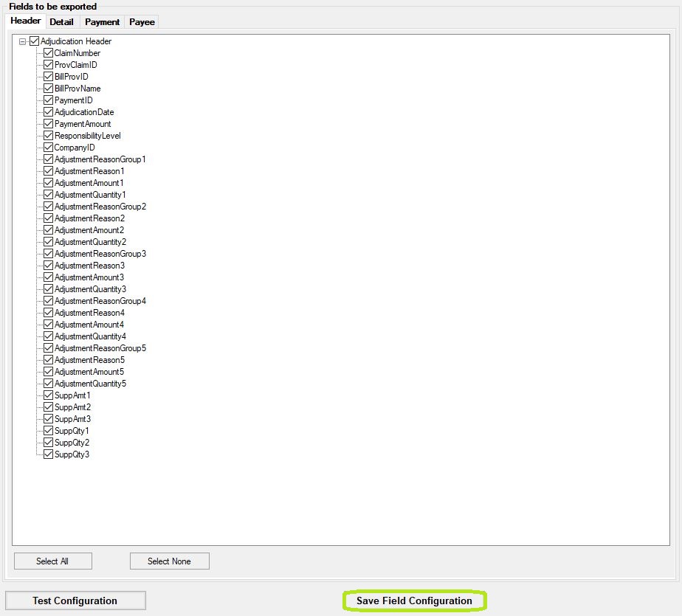
Task: Uncheck AdjustmentReasonGroup4 checkbox
Action: pos(48,301)
